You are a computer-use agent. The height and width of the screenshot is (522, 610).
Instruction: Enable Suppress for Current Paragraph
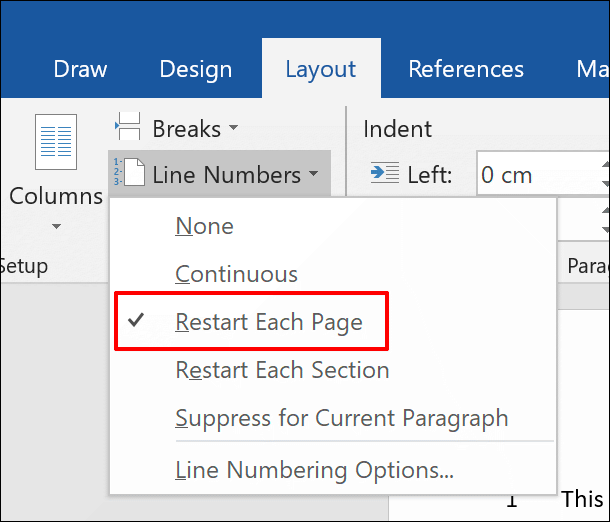[x=341, y=418]
